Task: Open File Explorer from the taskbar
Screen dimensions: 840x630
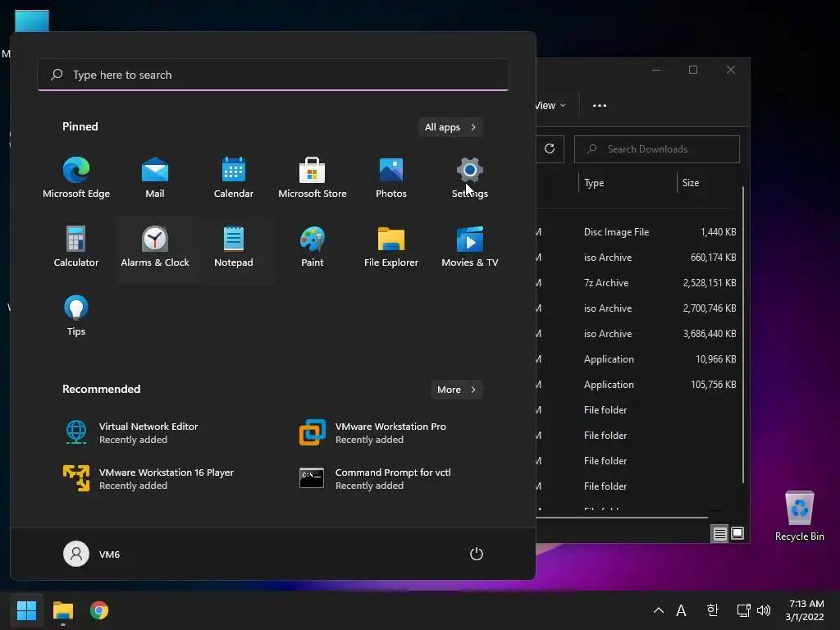Action: coord(62,610)
